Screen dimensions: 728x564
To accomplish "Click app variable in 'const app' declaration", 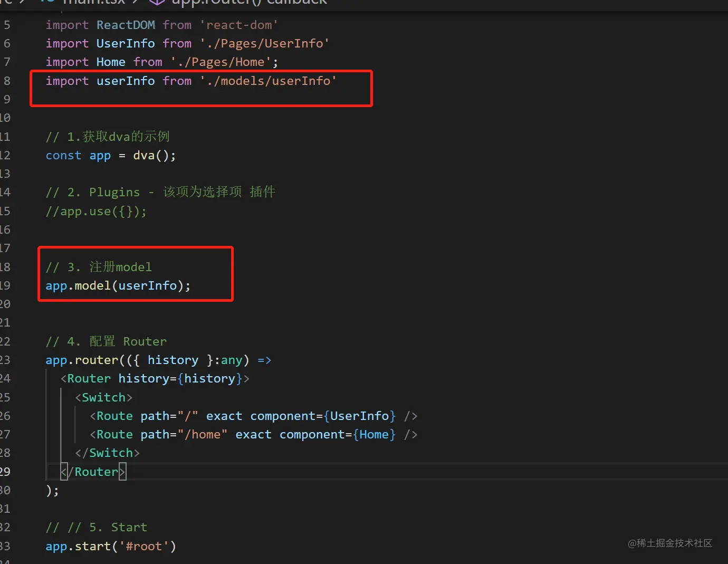I will [100, 156].
